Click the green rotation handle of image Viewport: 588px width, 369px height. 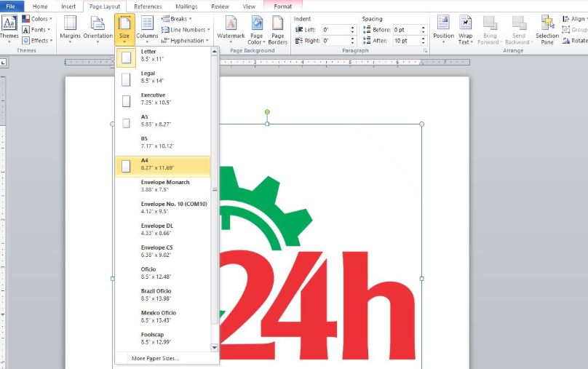(x=267, y=112)
